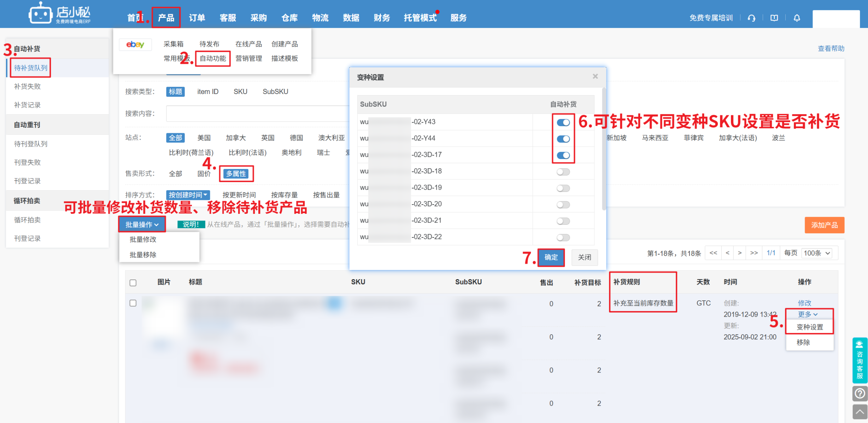Open the book help documentation icon

pyautogui.click(x=774, y=18)
